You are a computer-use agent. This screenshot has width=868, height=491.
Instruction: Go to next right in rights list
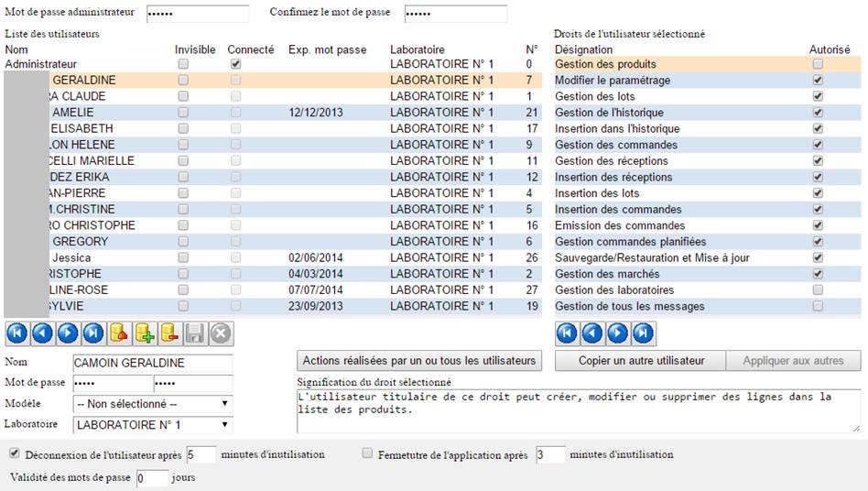pyautogui.click(x=618, y=333)
